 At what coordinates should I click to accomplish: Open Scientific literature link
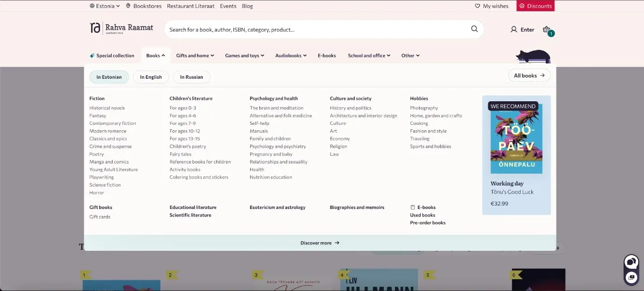191,215
